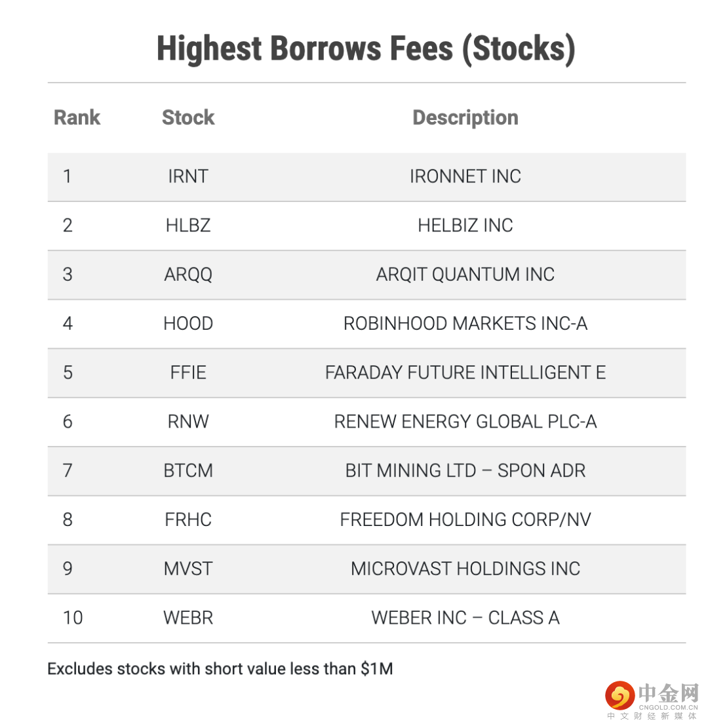Select the FFIE stock ticker

tap(188, 373)
